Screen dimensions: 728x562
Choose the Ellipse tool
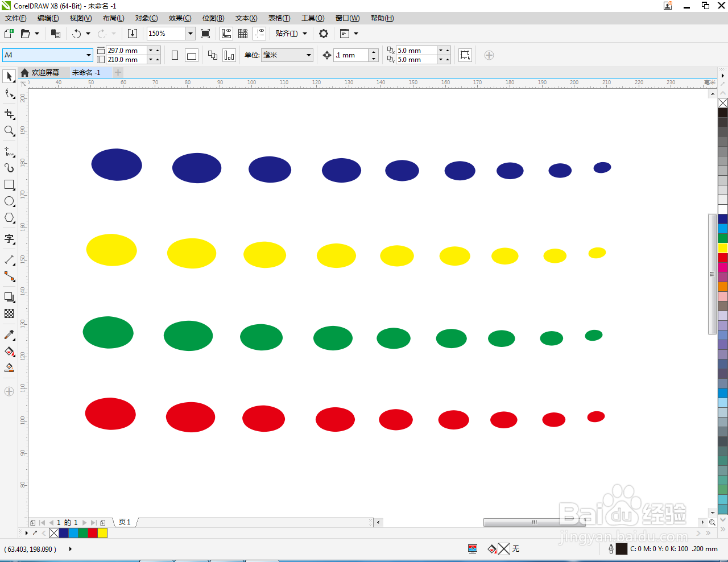tap(9, 201)
